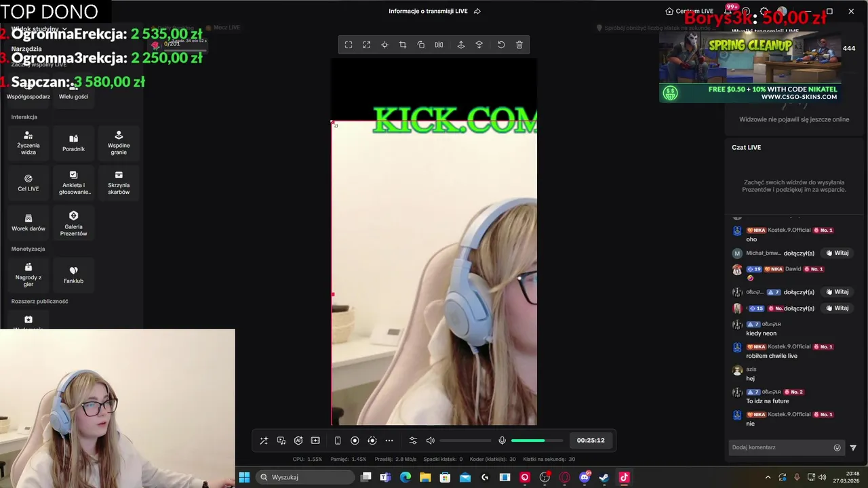Click the fit-to-screen icon in the source toolbar
This screenshot has width=868, height=488.
point(349,45)
